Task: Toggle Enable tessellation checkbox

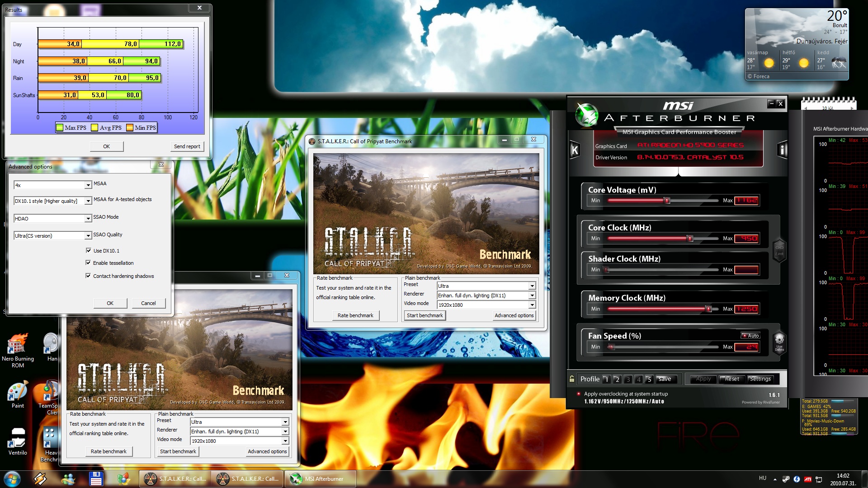Action: pyautogui.click(x=88, y=263)
